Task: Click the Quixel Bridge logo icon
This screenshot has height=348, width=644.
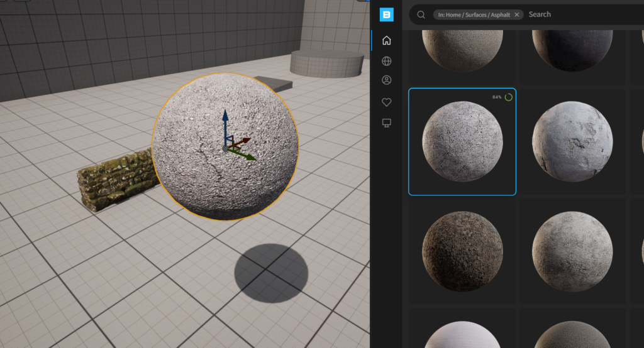Action: [387, 15]
